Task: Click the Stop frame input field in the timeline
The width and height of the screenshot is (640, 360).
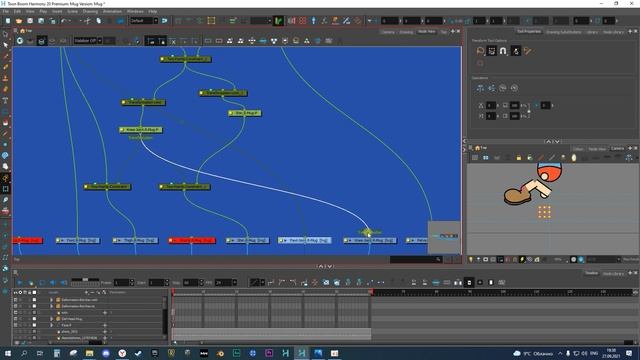Action: [x=191, y=282]
